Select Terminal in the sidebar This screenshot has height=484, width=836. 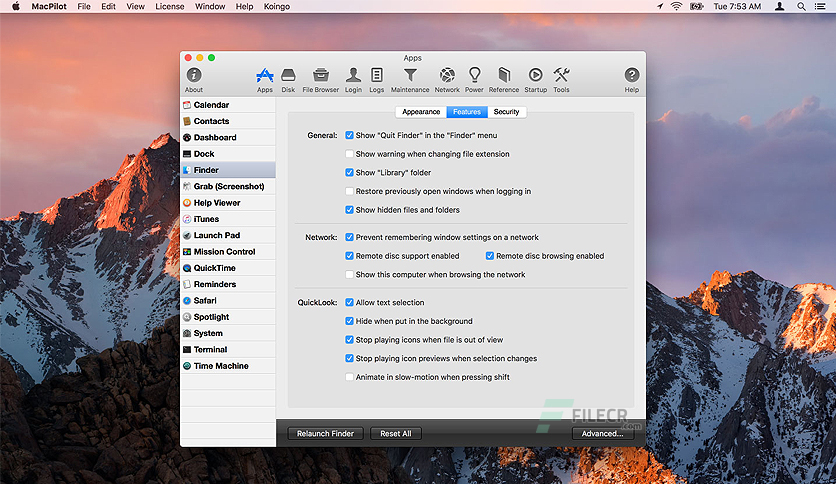228,350
